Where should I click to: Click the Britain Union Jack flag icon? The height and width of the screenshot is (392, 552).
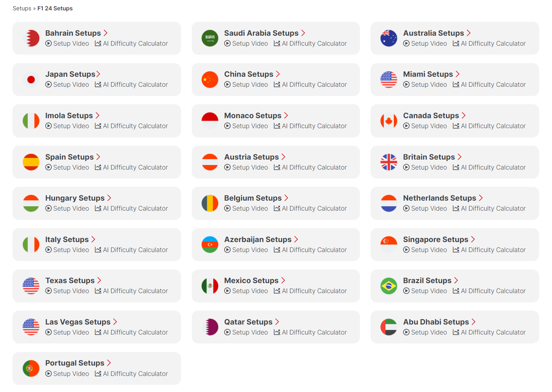[389, 162]
